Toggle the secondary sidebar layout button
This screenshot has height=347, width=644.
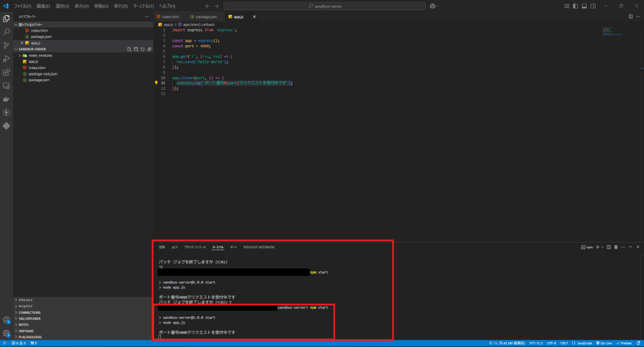593,6
